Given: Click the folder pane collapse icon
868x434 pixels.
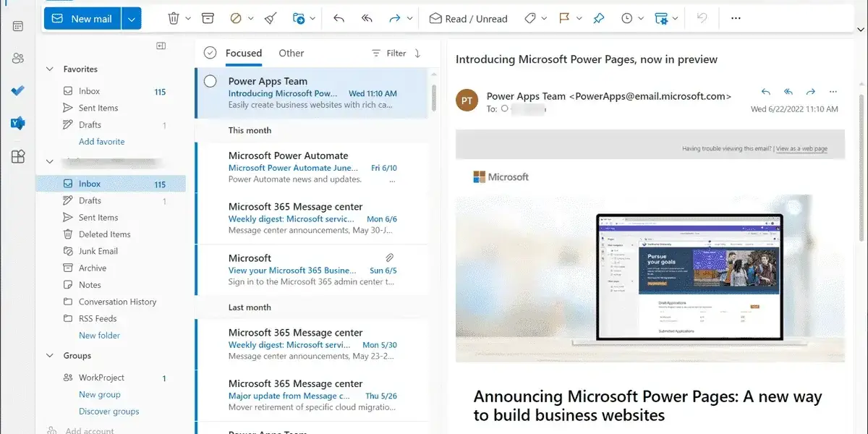Looking at the screenshot, I should (x=161, y=46).
